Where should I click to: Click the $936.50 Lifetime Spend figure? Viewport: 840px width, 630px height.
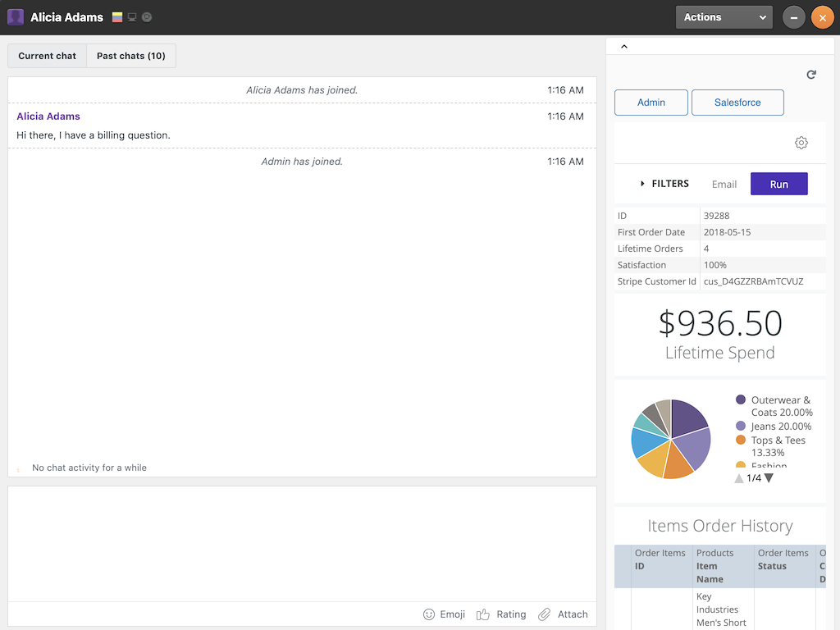coord(720,323)
